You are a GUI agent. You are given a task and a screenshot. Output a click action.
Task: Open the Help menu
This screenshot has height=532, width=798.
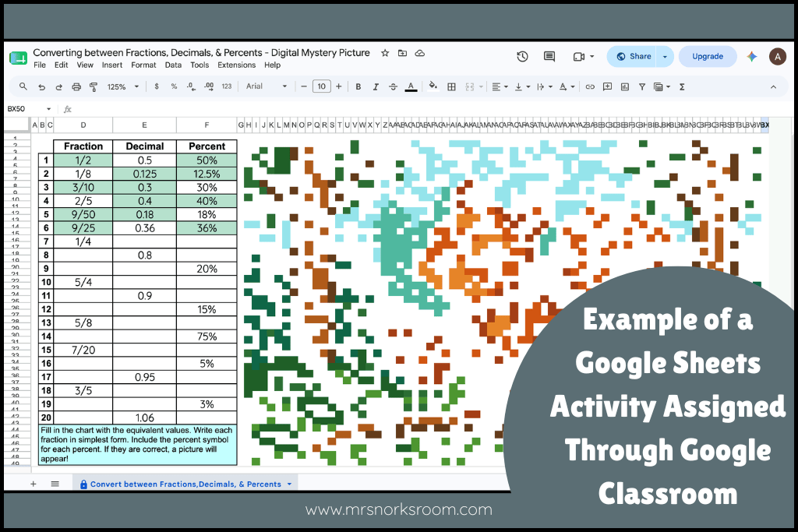[x=272, y=65]
